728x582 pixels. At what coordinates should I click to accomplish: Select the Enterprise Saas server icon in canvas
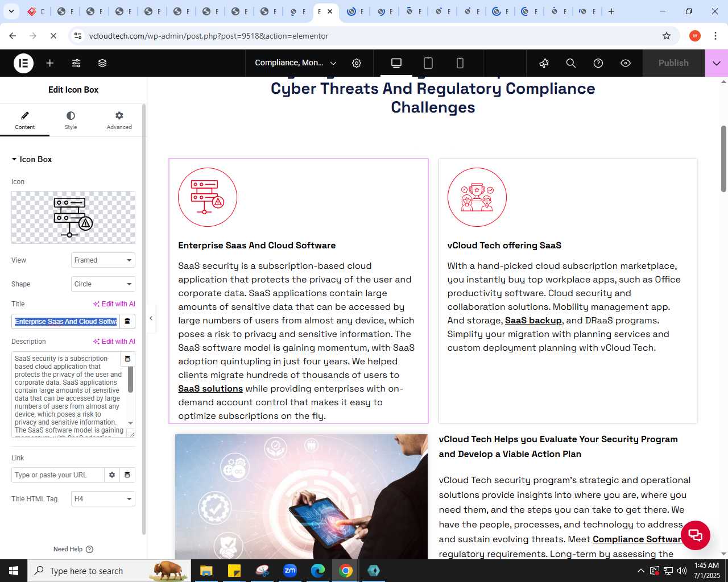[x=208, y=197]
